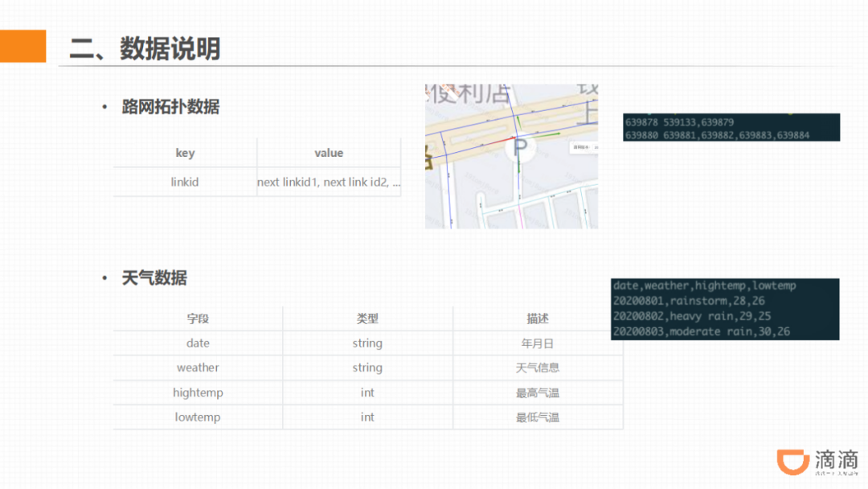Image resolution: width=868 pixels, height=489 pixels.
Task: Click the 'int' type cell in lowtemp row
Action: click(367, 417)
